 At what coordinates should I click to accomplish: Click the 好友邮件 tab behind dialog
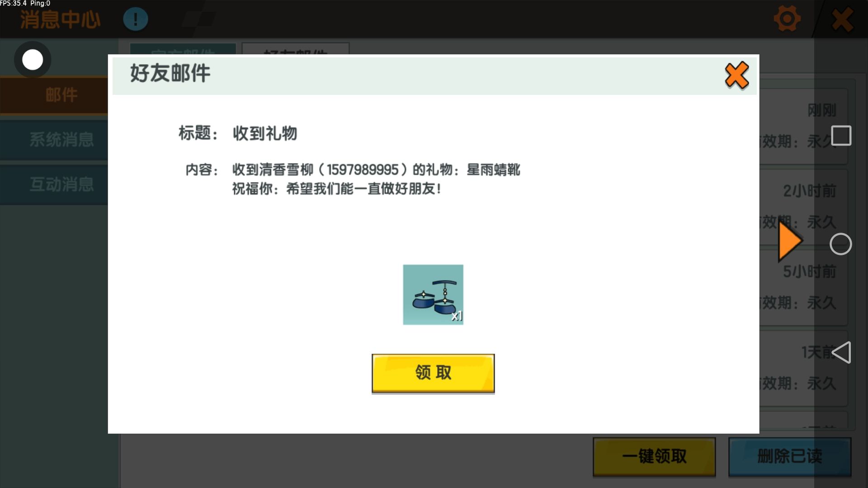pos(295,49)
